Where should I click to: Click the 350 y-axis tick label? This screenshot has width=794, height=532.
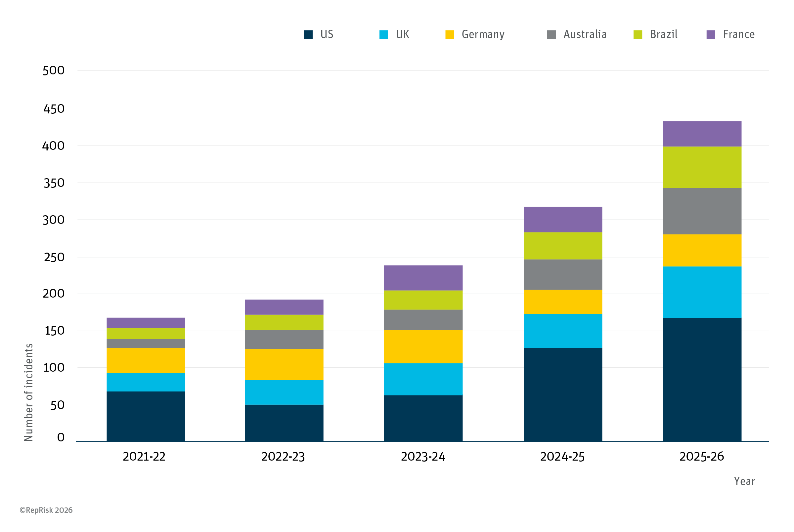54,183
